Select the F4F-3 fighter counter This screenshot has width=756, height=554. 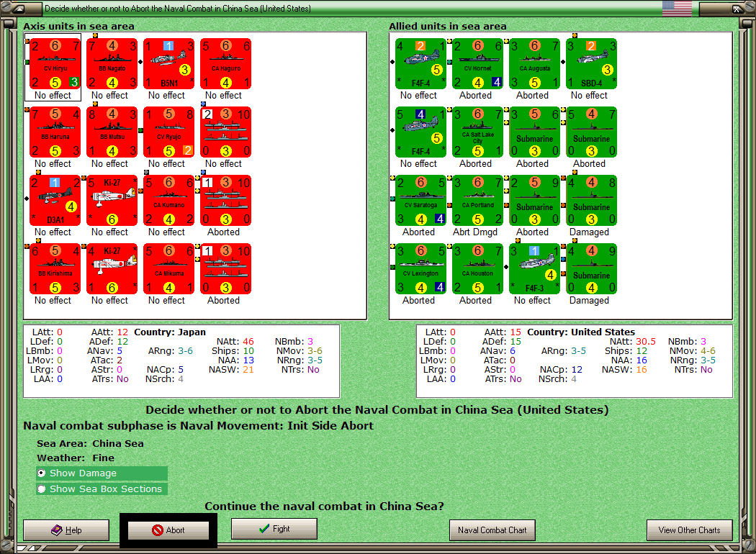535,269
